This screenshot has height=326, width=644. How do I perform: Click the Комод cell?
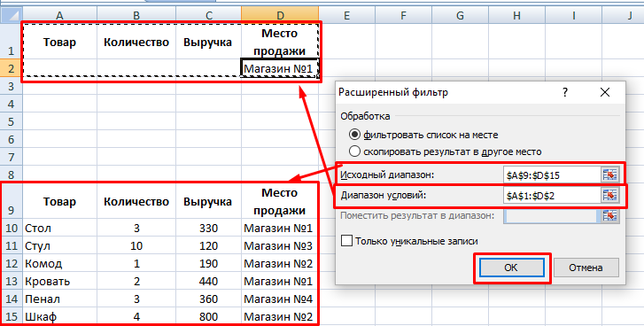(59, 264)
